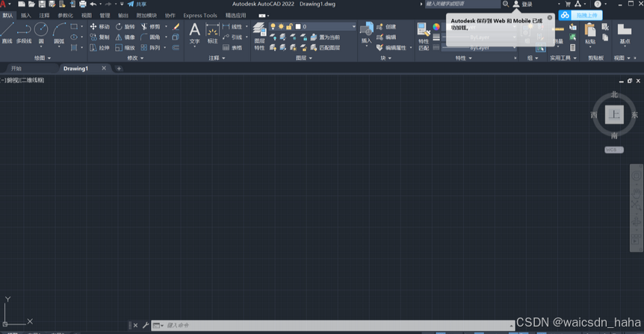Image resolution: width=644 pixels, height=334 pixels.
Task: Click the Rotate (旋转) tool
Action: click(126, 26)
